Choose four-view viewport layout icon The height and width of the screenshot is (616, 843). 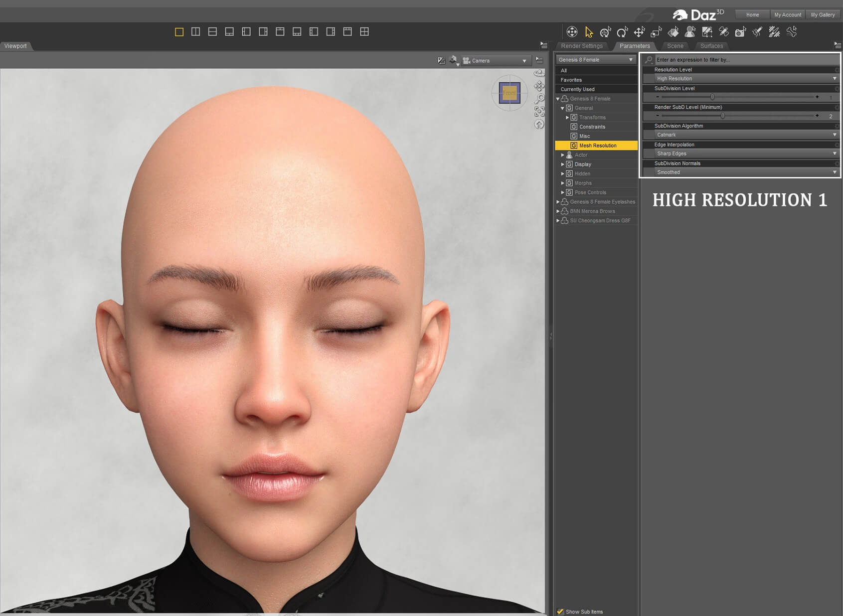tap(364, 32)
